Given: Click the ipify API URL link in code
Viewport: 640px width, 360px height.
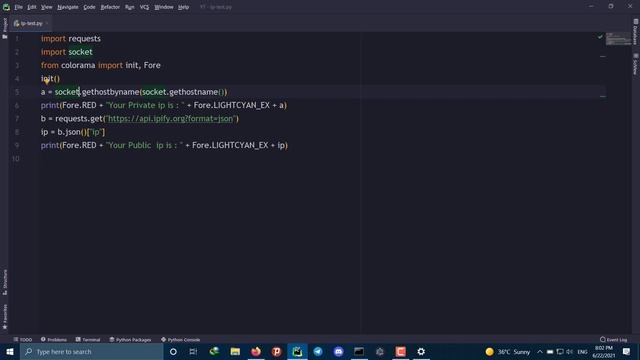Looking at the screenshot, I should (170, 119).
